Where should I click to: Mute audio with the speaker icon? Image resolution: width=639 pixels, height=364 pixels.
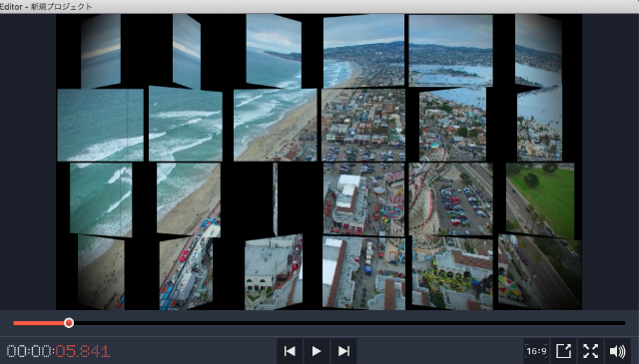pos(617,351)
